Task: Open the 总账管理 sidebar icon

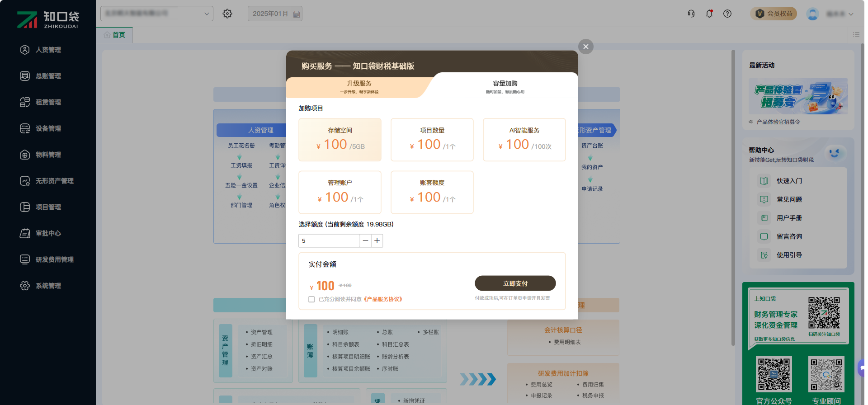Action: [25, 76]
